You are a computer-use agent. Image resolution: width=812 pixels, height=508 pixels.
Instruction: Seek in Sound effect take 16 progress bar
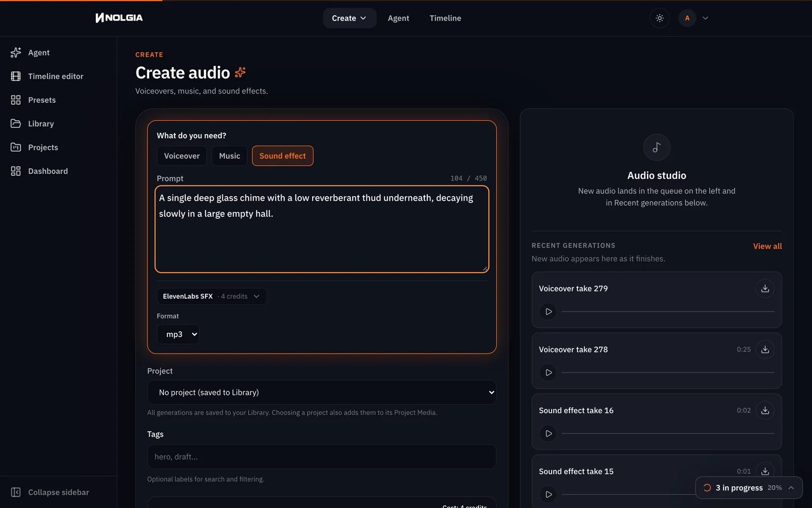pos(668,433)
